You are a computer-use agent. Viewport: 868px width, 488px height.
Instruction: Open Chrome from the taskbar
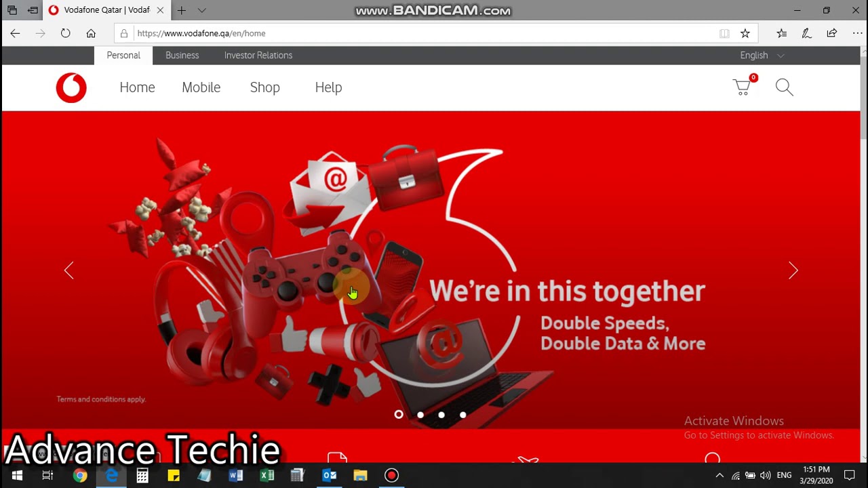point(80,475)
